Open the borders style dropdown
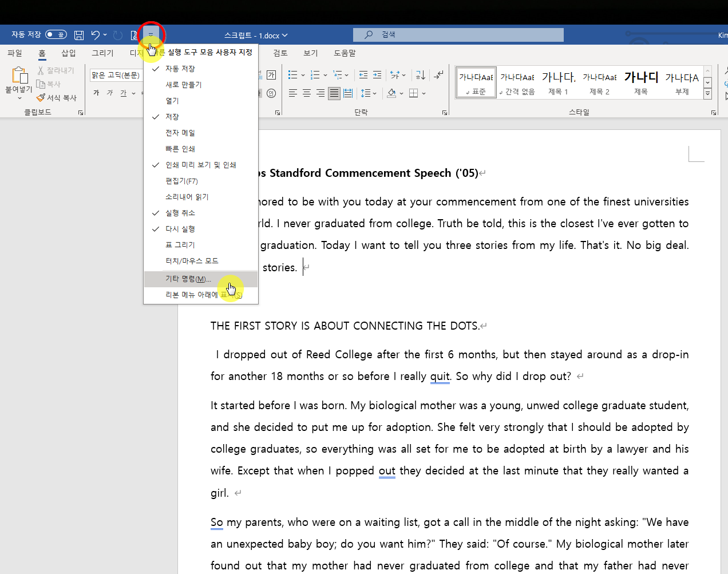Screen dimensions: 728x574 424,93
